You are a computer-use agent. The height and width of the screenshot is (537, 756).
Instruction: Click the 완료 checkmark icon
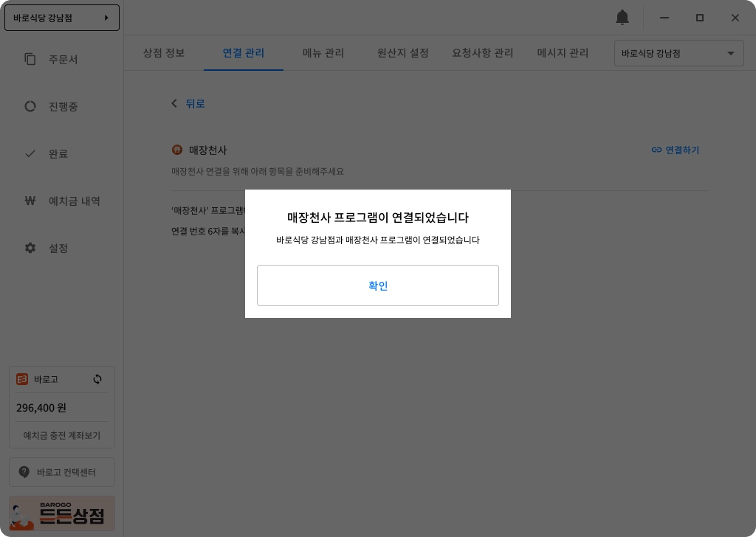(30, 153)
